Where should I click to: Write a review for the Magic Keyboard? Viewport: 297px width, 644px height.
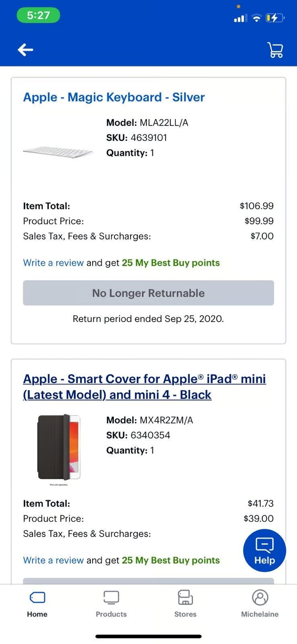(53, 262)
